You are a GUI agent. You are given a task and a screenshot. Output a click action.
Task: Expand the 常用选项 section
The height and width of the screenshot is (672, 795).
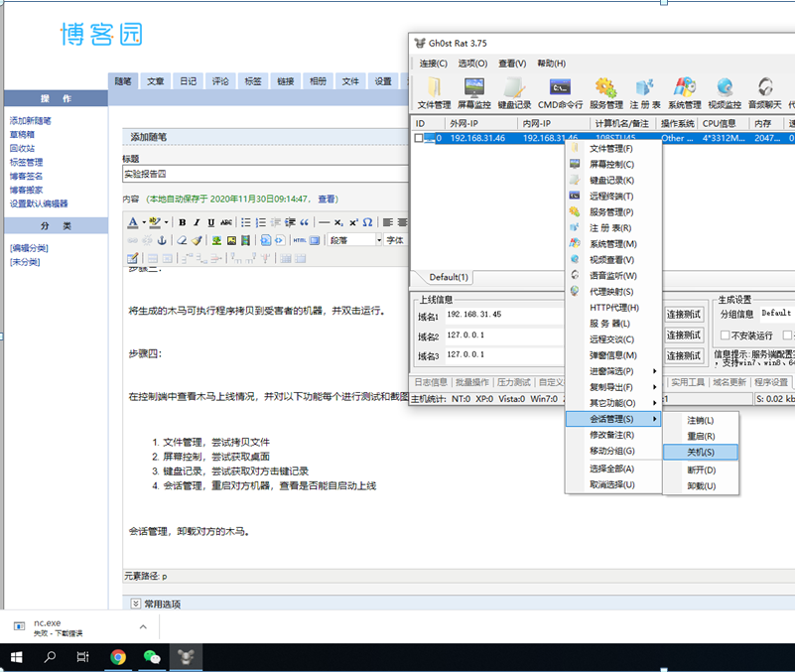click(x=135, y=604)
